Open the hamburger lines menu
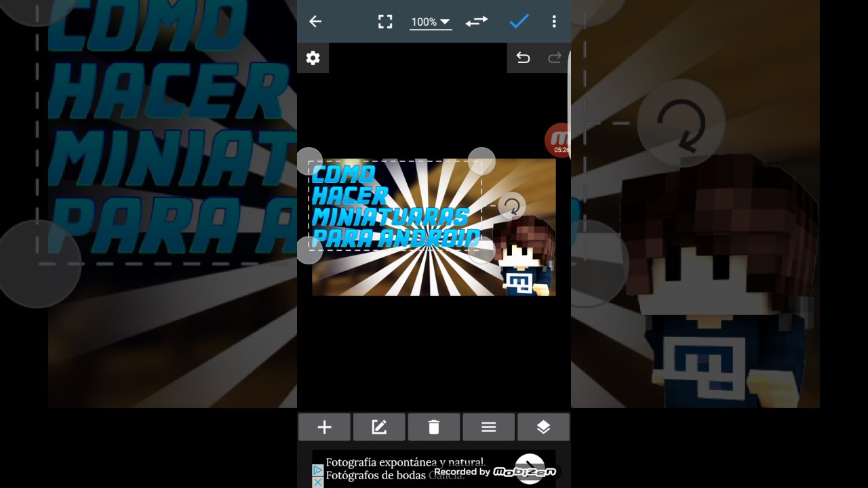 coord(489,427)
